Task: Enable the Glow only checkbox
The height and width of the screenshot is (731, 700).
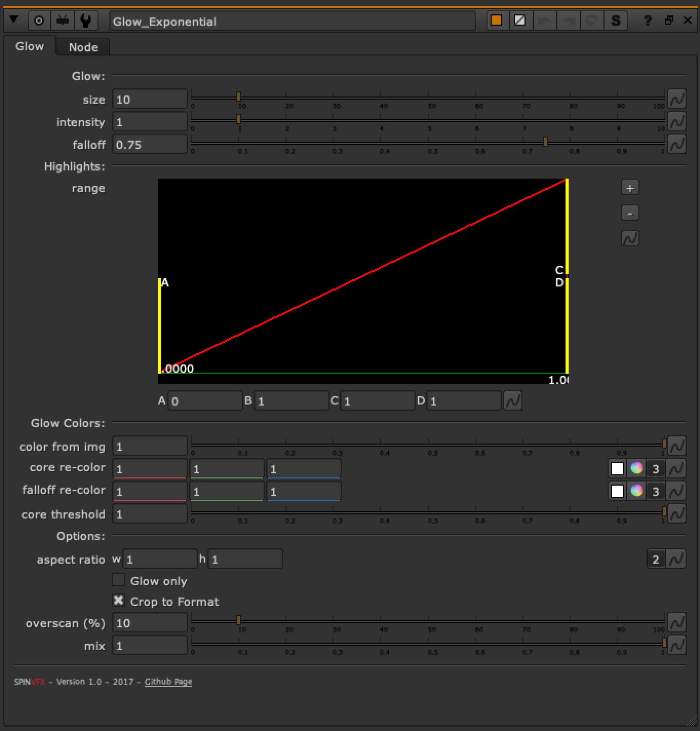Action: [119, 580]
